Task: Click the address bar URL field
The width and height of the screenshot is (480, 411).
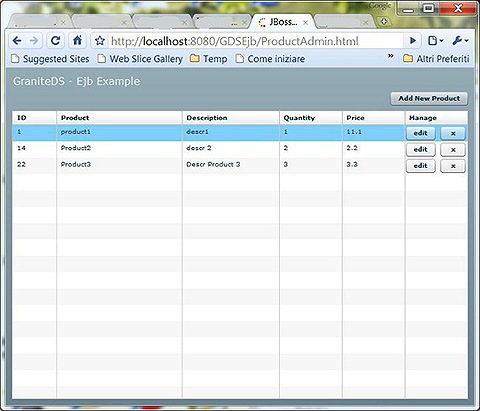Action: click(255, 41)
